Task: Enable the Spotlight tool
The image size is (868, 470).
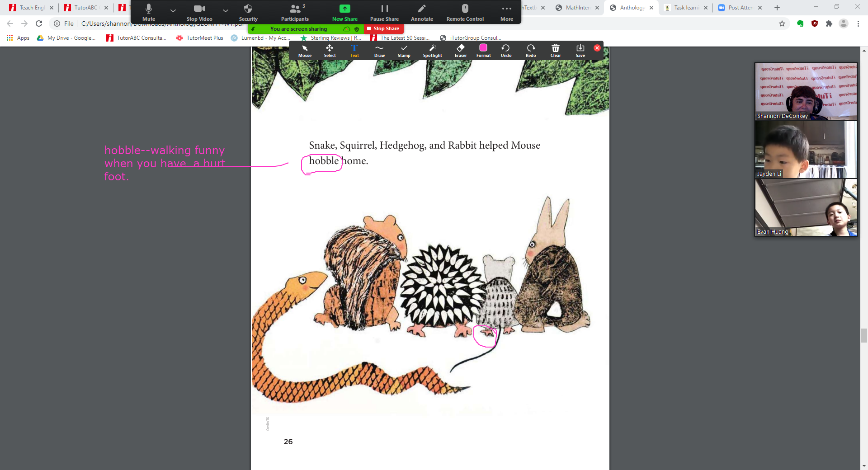Action: [432, 51]
